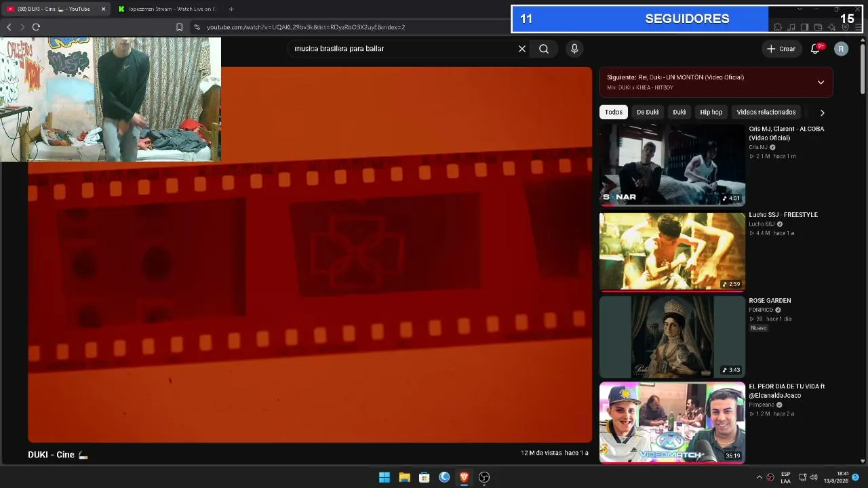
Task: Clear the YouTube search box with X
Action: (x=522, y=49)
